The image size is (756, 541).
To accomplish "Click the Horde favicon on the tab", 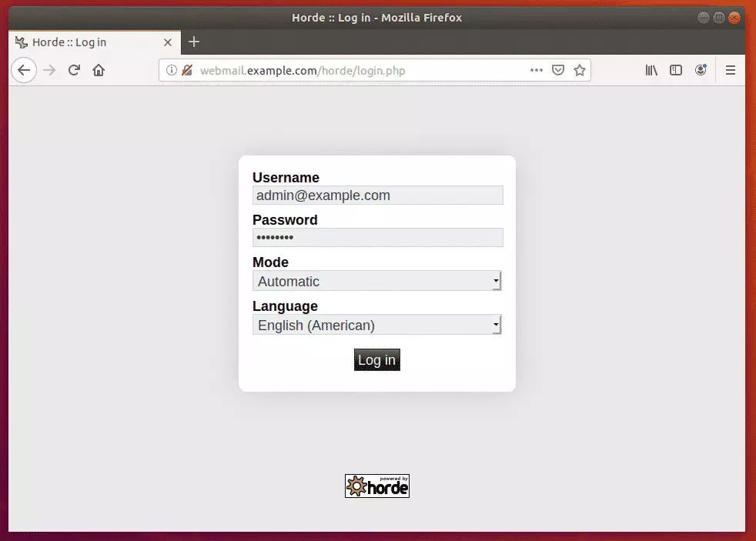I will tap(22, 42).
